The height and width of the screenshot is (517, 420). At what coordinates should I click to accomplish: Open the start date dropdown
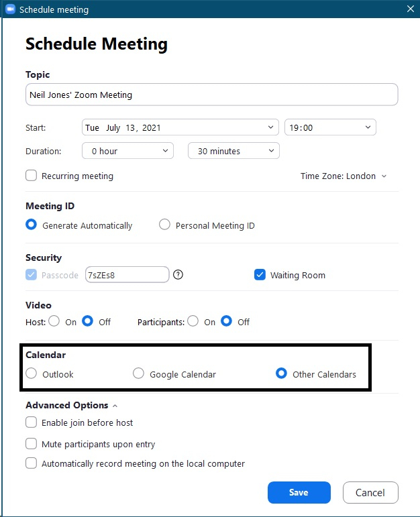180,127
